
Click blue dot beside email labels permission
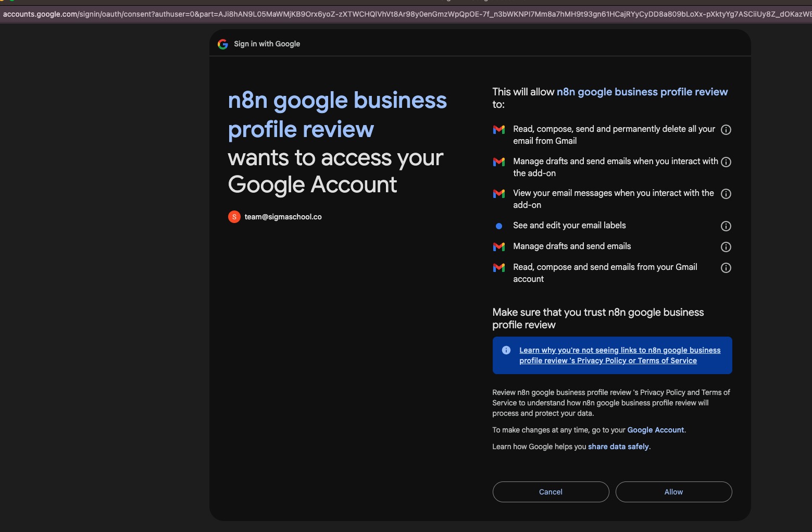coord(499,226)
